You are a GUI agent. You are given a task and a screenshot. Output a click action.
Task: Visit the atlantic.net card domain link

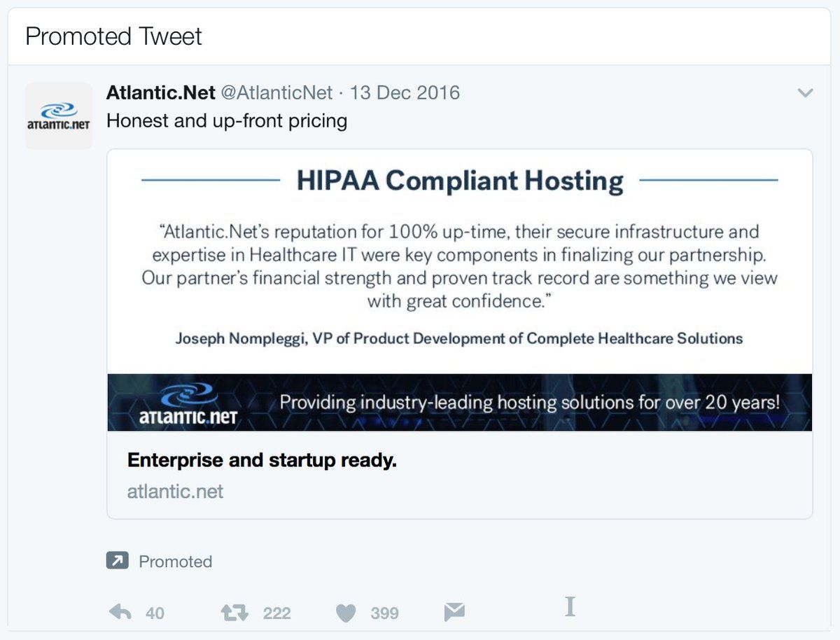(175, 492)
